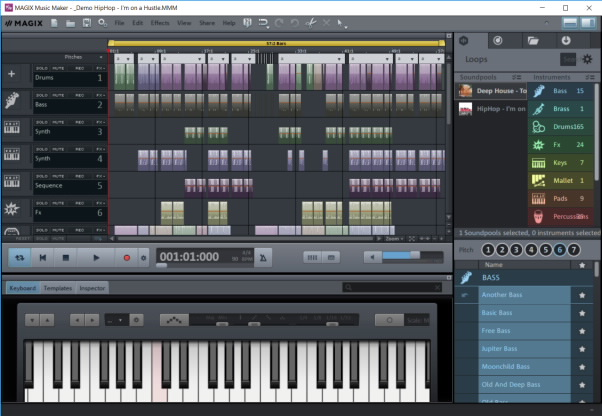This screenshot has height=416, width=602.
Task: Toggle the metronome icon
Action: pyautogui.click(x=263, y=258)
